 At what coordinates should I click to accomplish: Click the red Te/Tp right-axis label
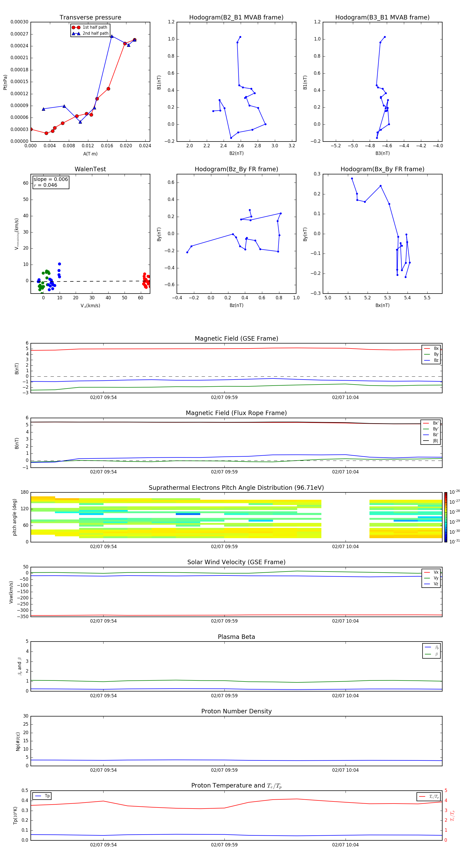(x=453, y=815)
